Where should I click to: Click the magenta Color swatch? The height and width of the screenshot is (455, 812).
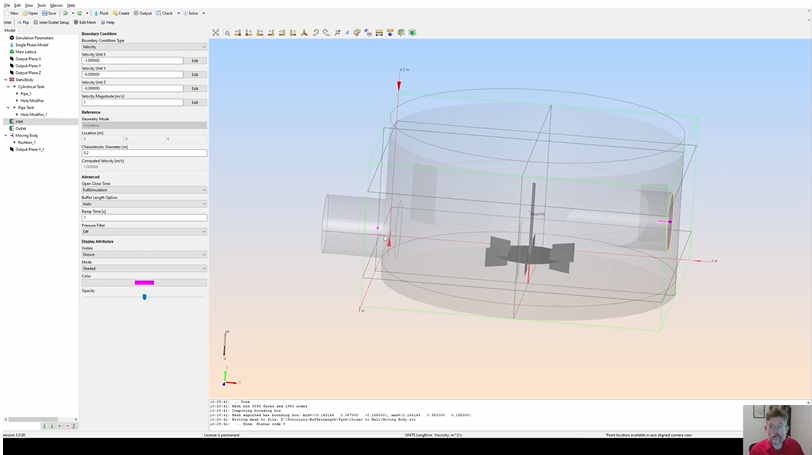point(144,282)
